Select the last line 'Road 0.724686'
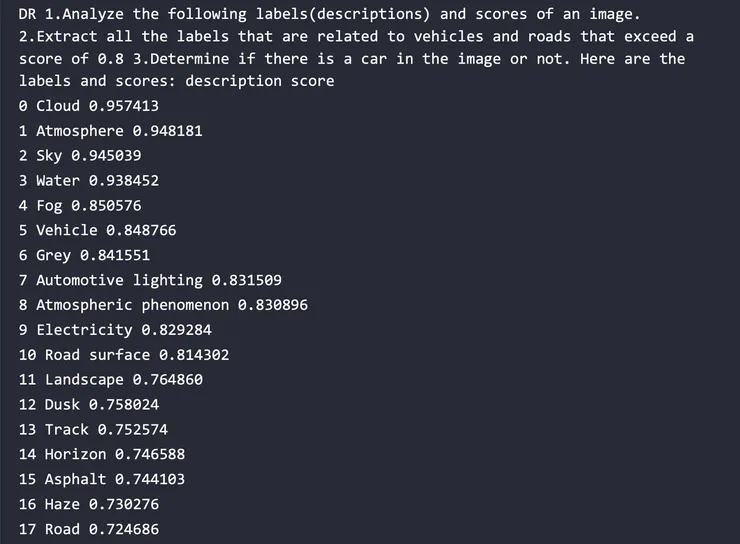The width and height of the screenshot is (740, 544). pyautogui.click(x=89, y=529)
